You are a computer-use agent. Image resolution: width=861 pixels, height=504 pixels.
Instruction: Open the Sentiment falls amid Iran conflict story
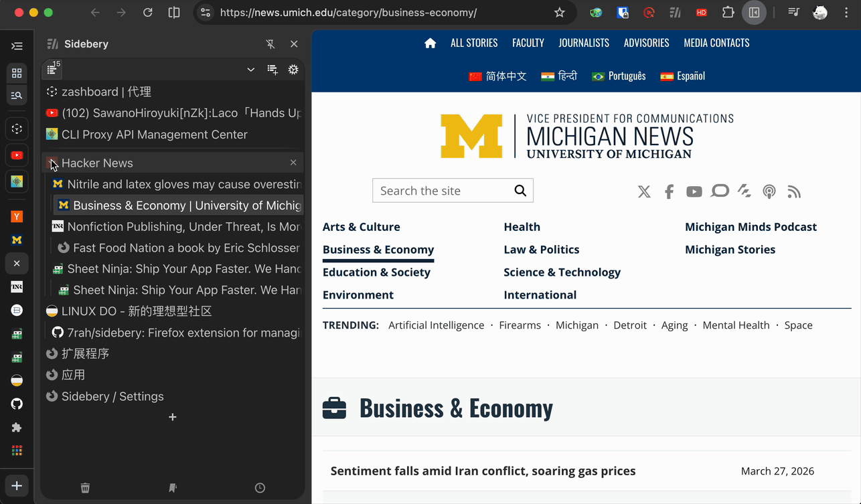[x=483, y=471]
